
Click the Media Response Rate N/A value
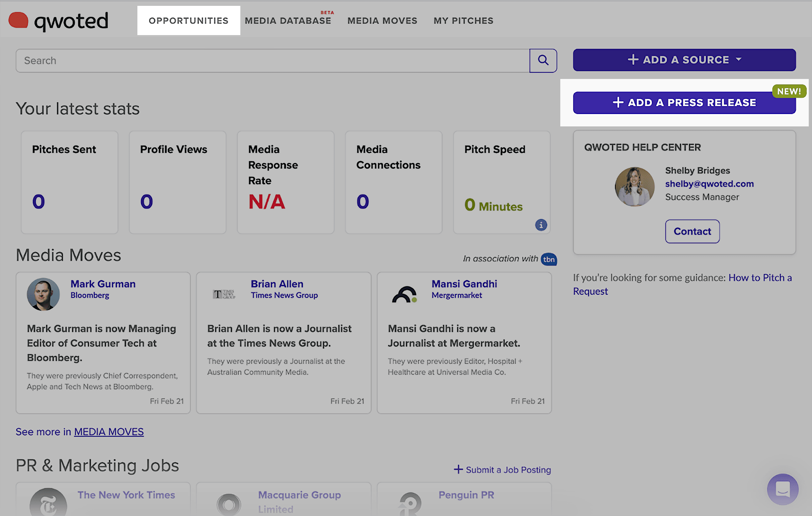tap(267, 202)
